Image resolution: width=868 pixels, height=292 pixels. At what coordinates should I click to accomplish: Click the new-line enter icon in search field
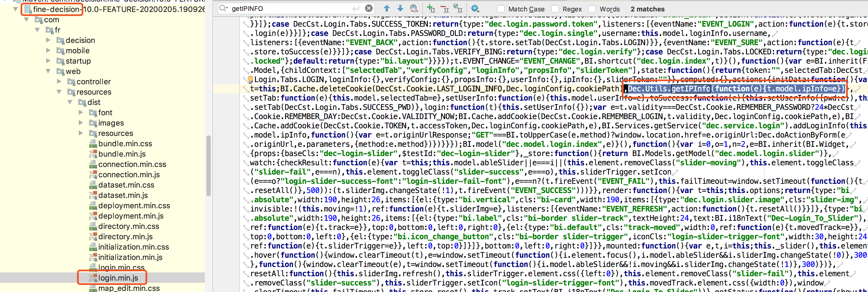[356, 8]
